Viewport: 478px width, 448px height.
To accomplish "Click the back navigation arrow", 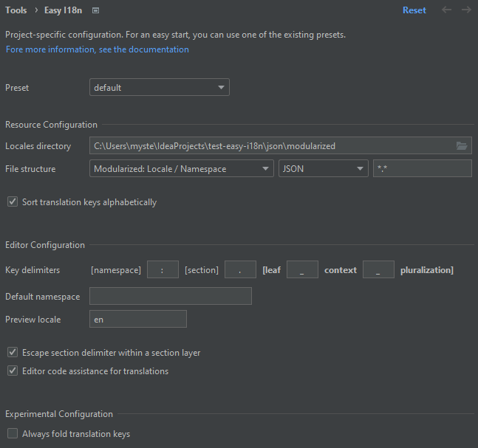I will tap(445, 10).
